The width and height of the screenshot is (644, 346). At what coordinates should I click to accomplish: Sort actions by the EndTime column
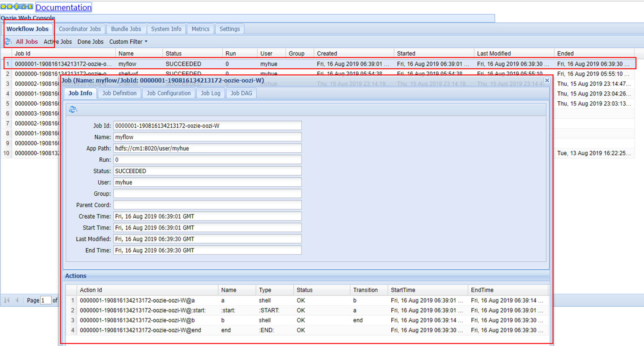[x=508, y=290]
